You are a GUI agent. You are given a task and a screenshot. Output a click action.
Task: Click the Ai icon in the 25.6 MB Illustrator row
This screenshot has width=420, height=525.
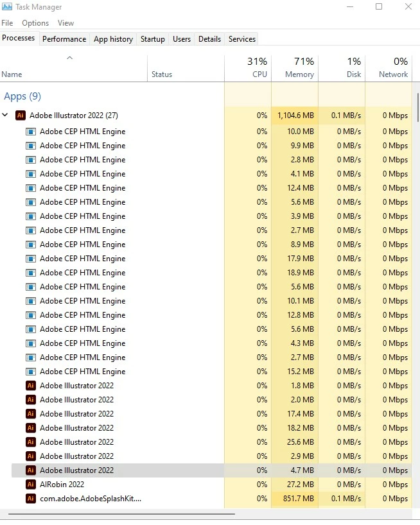[31, 442]
